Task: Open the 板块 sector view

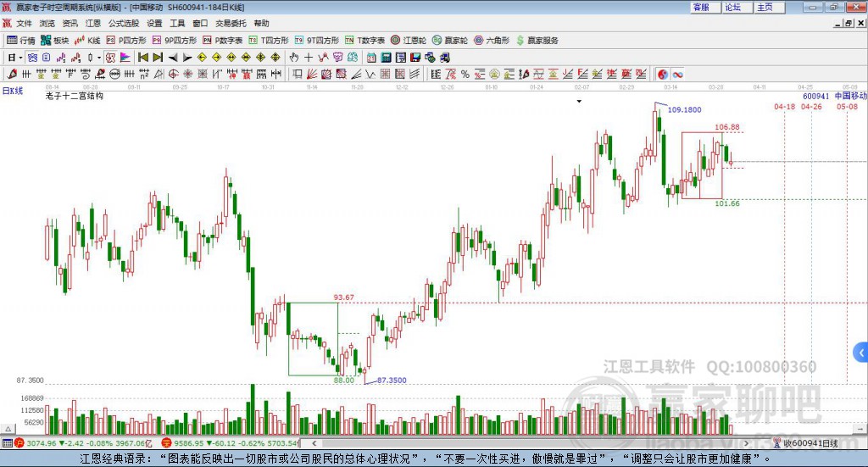Action: tap(54, 41)
